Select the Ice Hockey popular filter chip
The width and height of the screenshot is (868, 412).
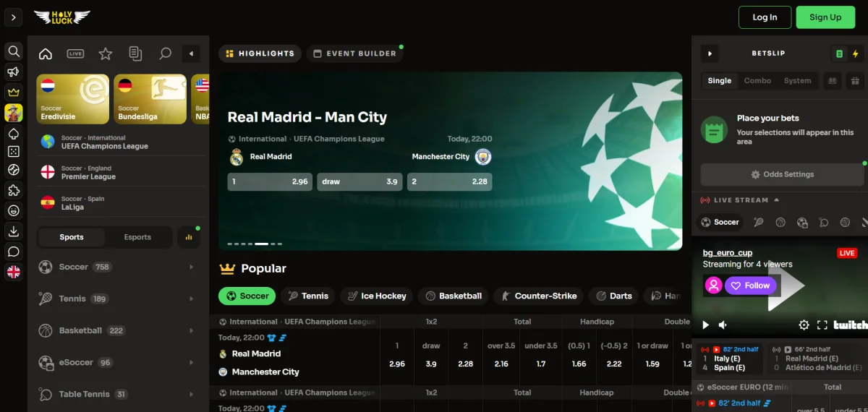coord(377,296)
